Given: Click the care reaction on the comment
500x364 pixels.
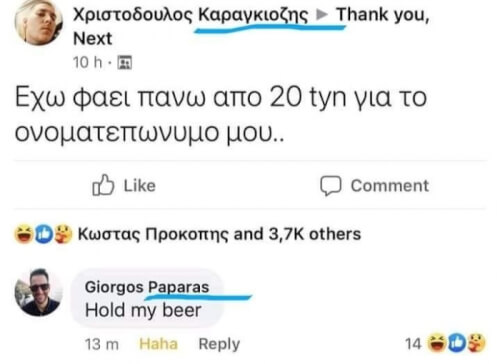Looking at the screenshot, I should coord(476,343).
